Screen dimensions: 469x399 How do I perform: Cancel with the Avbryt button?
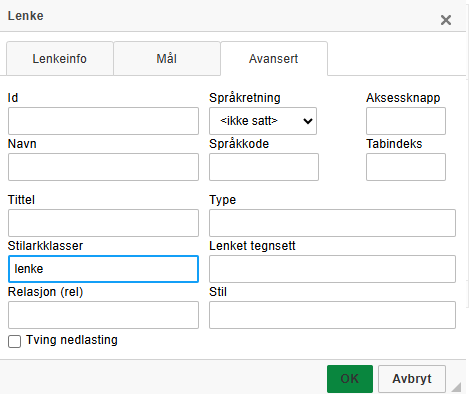pyautogui.click(x=412, y=379)
